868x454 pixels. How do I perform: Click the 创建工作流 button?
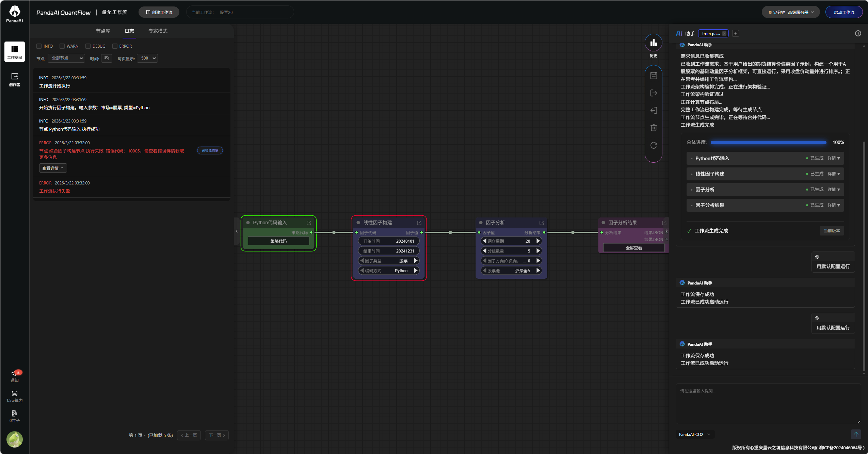click(x=159, y=12)
